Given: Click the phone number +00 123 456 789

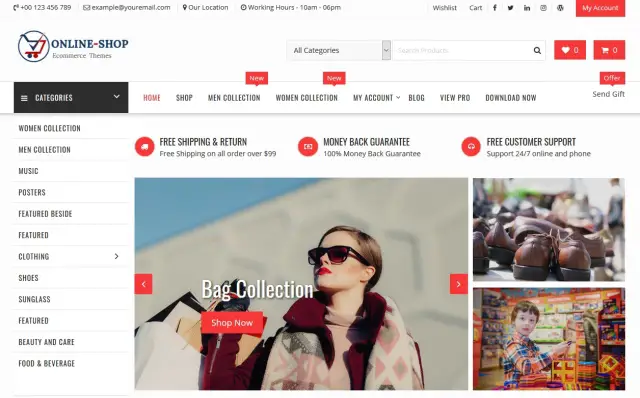Looking at the screenshot, I should [42, 7].
